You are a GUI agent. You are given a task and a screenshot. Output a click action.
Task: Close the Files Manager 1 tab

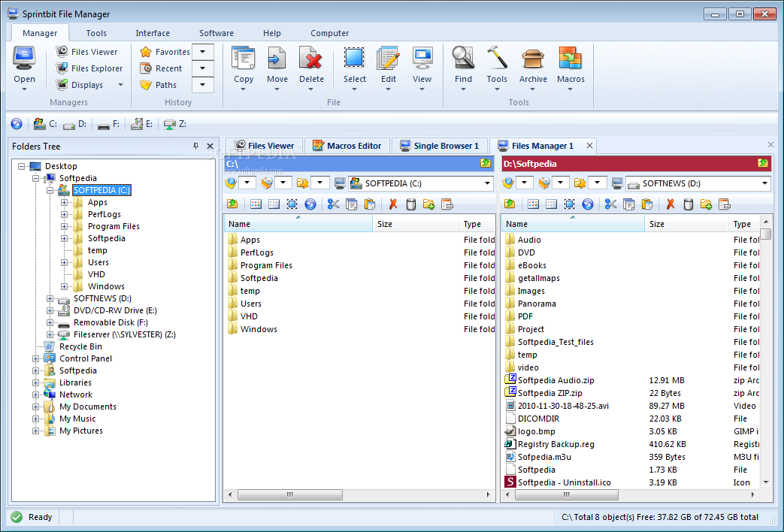(589, 146)
